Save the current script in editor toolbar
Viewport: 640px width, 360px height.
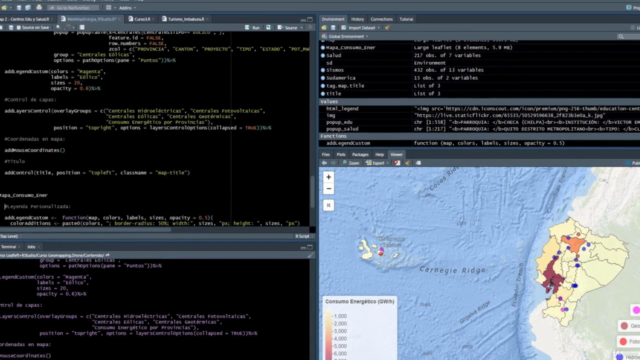tap(11, 27)
